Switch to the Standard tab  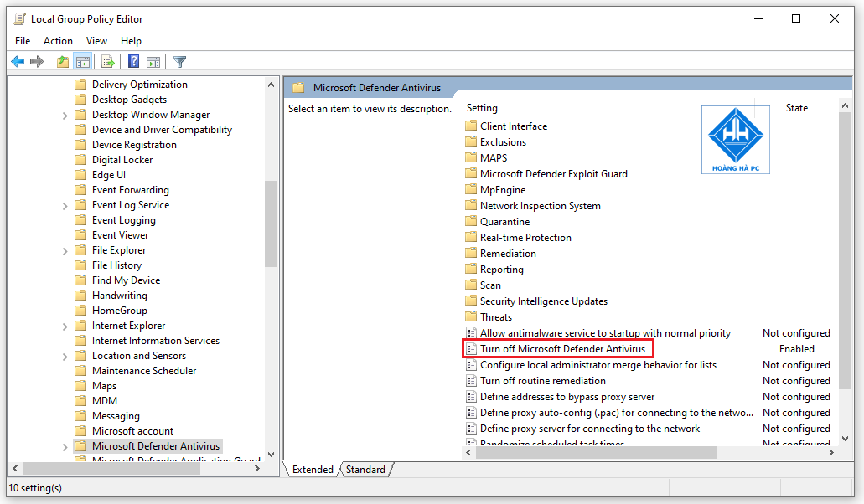[365, 470]
